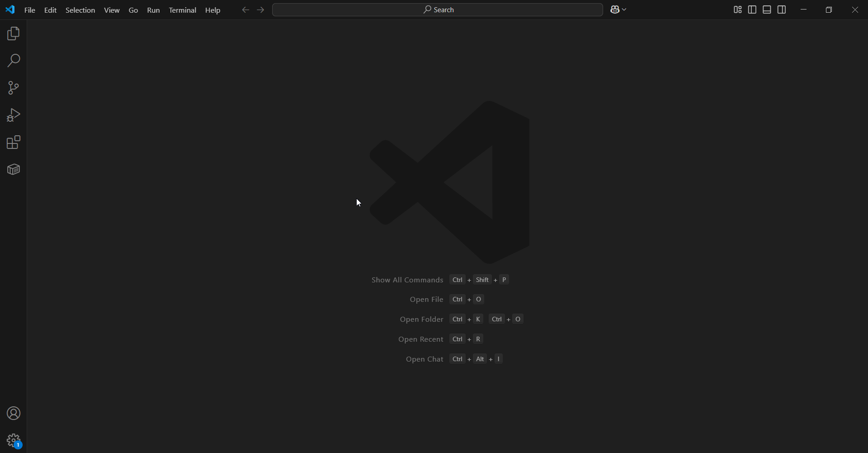Open the Accounts menu icon
Image resolution: width=868 pixels, height=453 pixels.
(x=14, y=414)
